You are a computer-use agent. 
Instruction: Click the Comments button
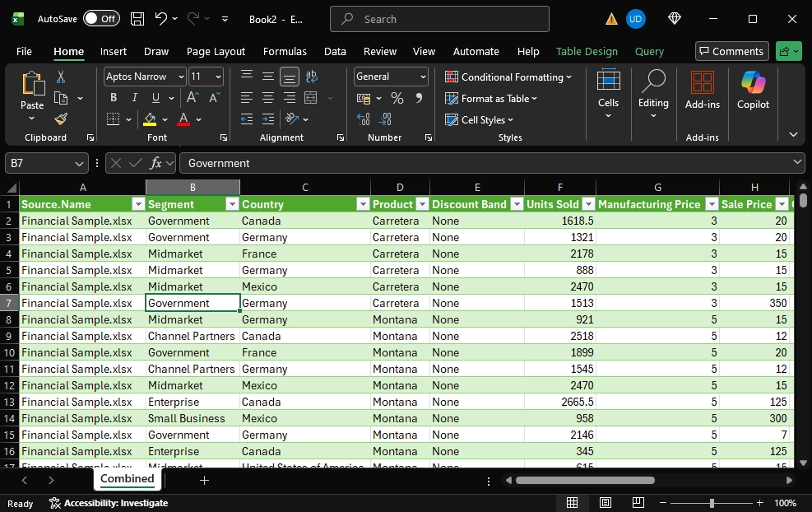tap(731, 51)
